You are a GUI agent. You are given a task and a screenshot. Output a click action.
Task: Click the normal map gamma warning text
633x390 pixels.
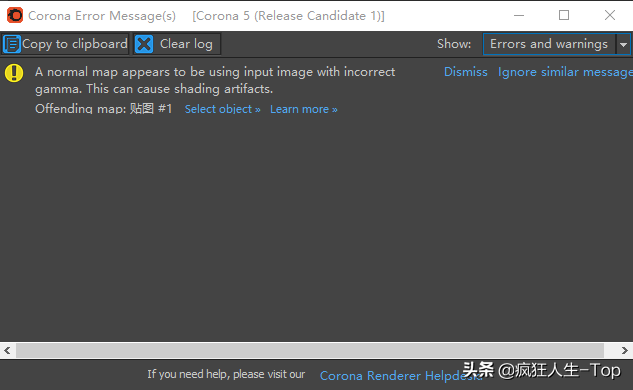[215, 80]
